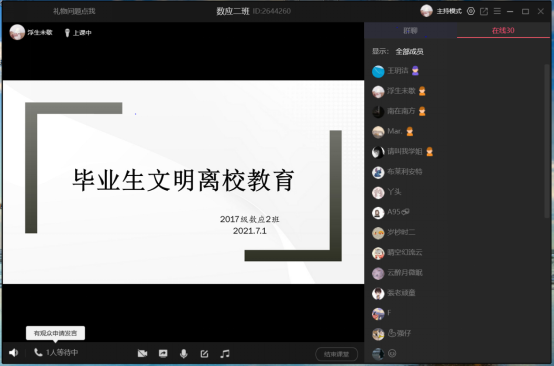The height and width of the screenshot is (366, 554).
Task: Switch to the 在线30 tab
Action: click(x=503, y=30)
